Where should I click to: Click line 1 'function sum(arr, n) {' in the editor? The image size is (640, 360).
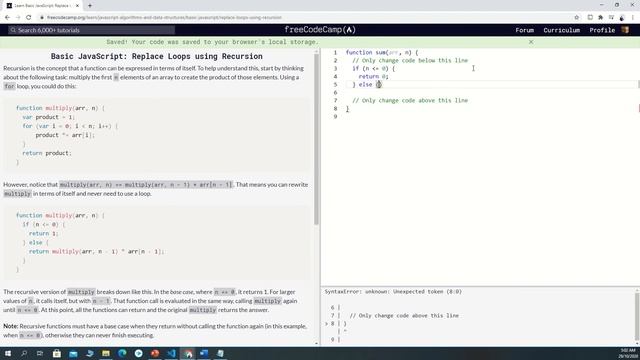pyautogui.click(x=382, y=52)
